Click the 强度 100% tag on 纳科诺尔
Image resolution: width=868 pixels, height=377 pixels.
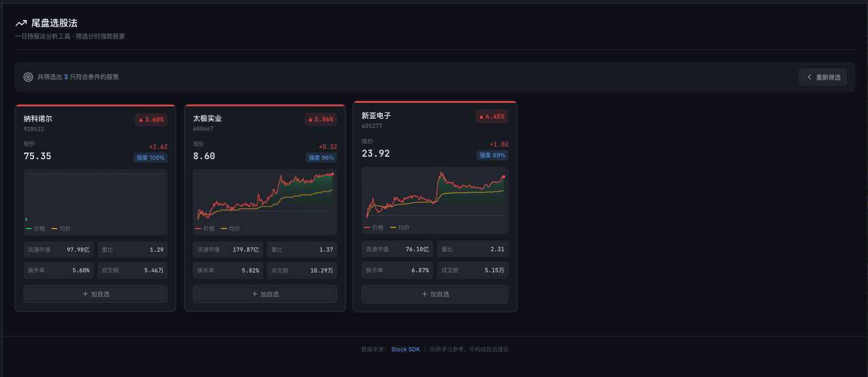(150, 158)
